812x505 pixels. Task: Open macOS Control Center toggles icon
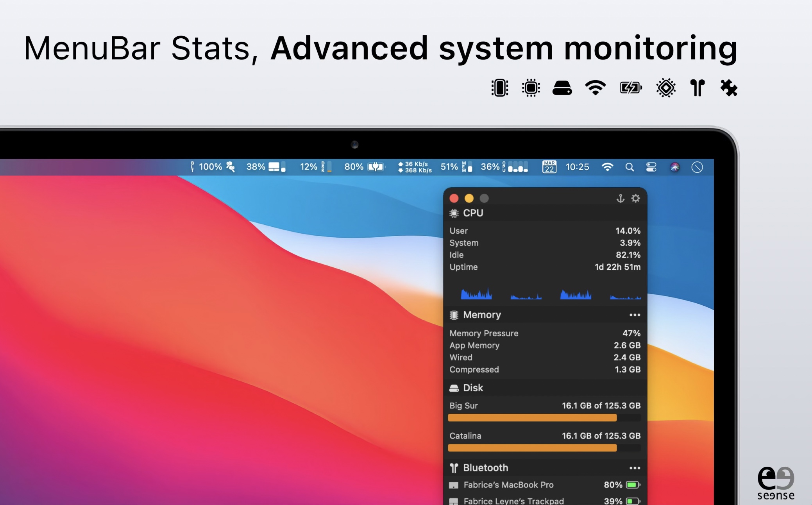(651, 167)
